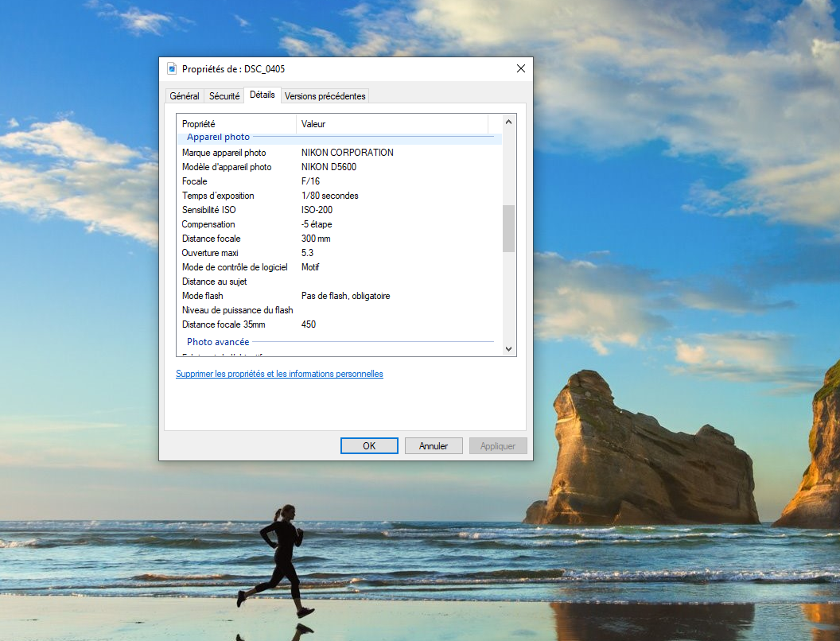Screen dimensions: 840x641
Task: Select the Ouverture maxi property
Action: pos(209,253)
